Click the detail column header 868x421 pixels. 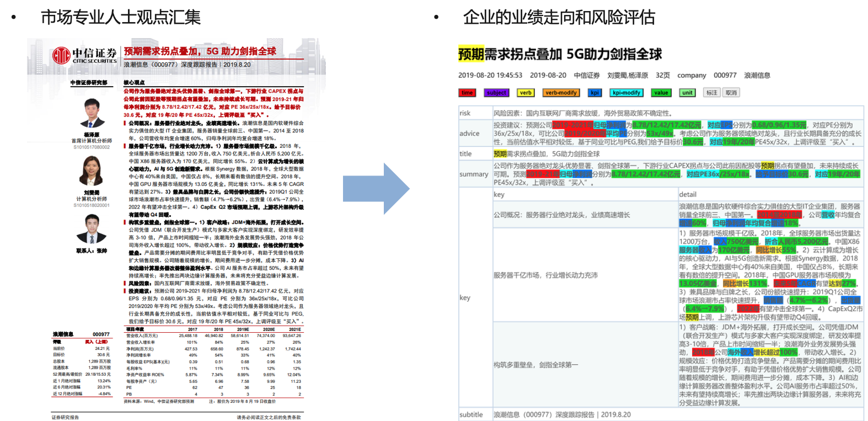pos(688,194)
